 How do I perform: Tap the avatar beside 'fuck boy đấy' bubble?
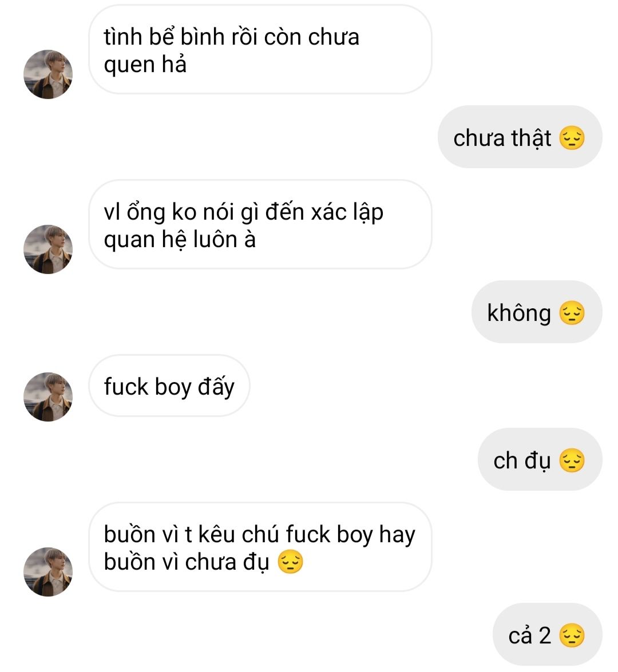[x=48, y=397]
